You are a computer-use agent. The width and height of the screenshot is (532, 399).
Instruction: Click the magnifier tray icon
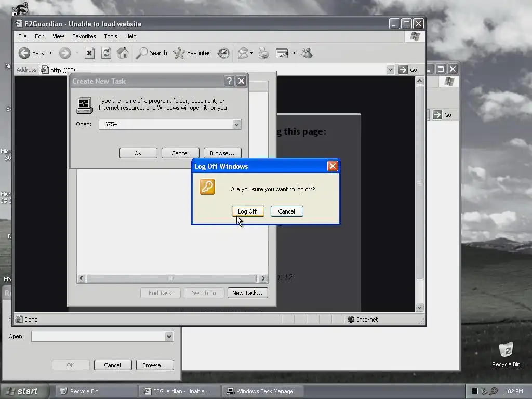click(494, 391)
